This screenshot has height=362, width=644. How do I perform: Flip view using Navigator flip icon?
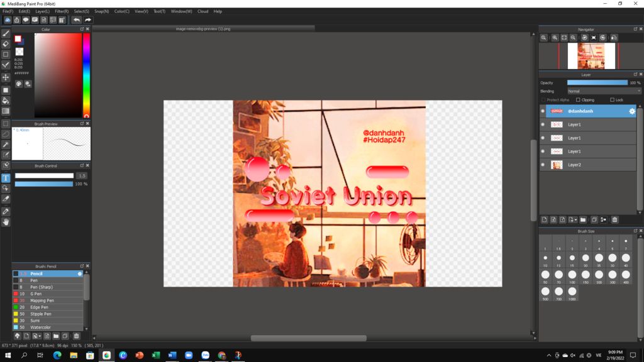coord(614,37)
